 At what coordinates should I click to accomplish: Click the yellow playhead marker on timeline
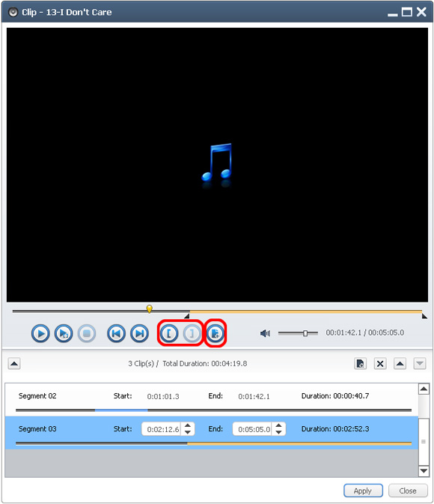(150, 309)
